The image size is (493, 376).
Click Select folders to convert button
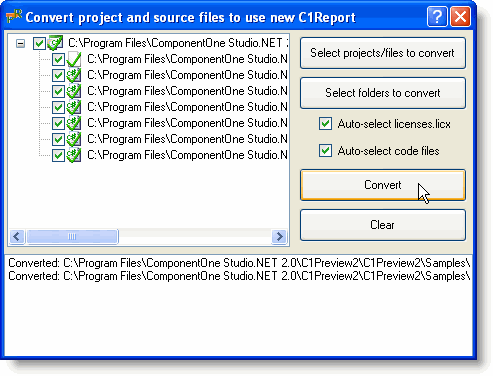tap(383, 93)
